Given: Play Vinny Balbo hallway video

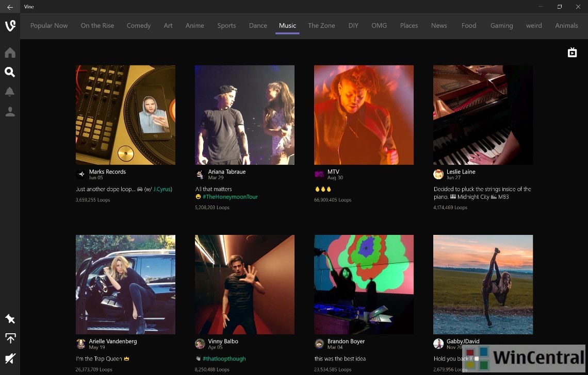Looking at the screenshot, I should coord(244,284).
